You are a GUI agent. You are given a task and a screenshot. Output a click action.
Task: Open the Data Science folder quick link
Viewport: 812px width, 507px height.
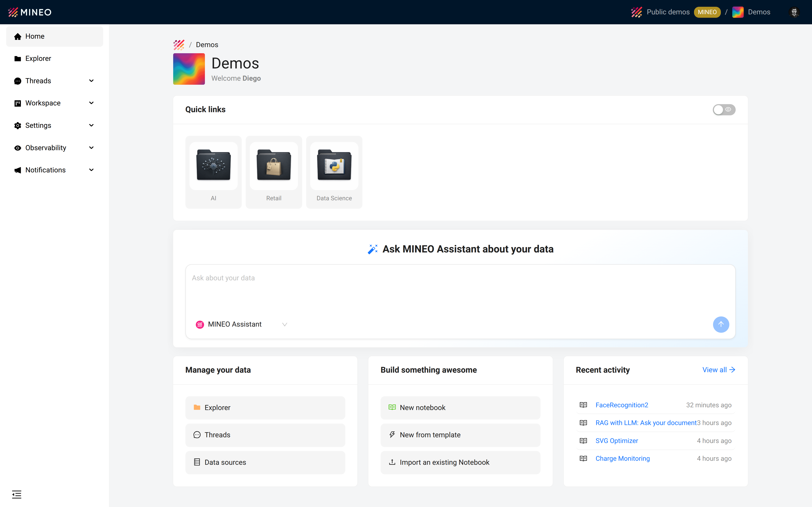[x=334, y=172]
